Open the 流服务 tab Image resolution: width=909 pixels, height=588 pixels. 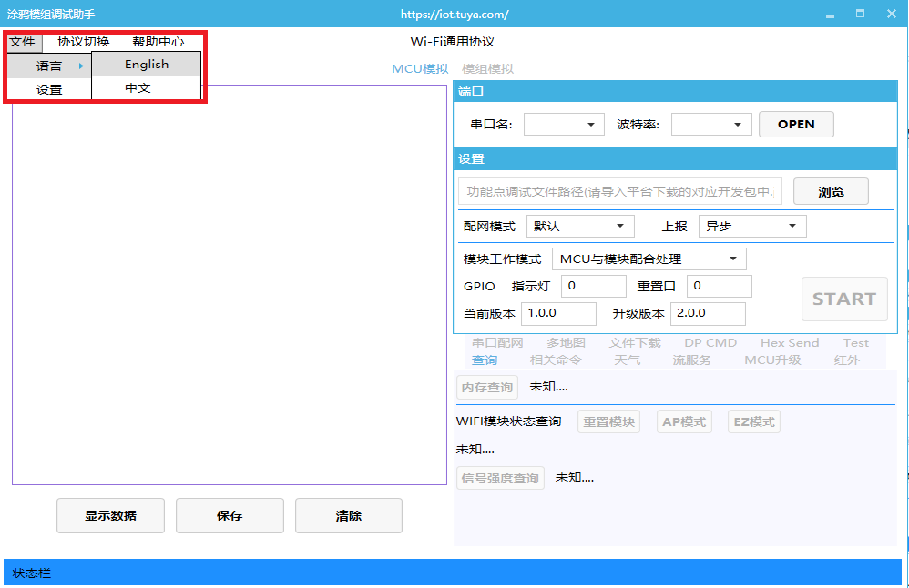tap(691, 360)
